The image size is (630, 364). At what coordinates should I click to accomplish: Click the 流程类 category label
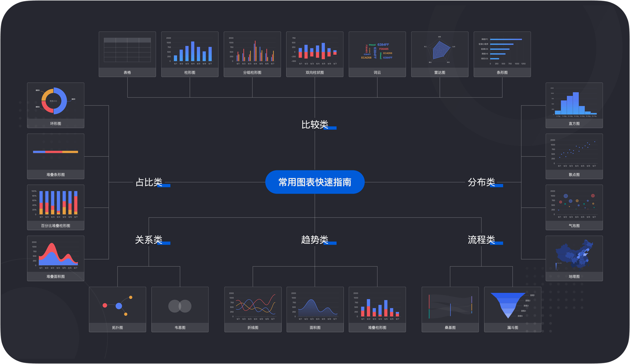coord(481,239)
